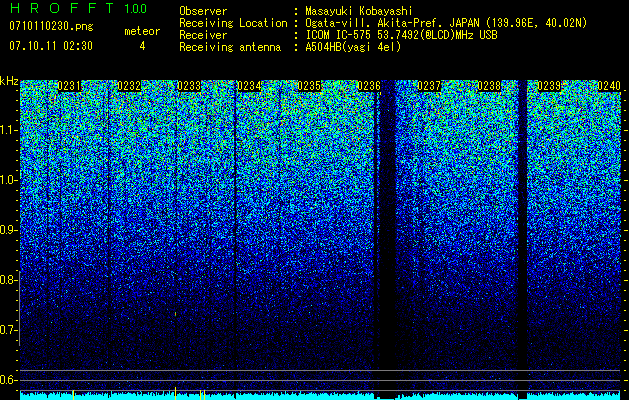Click the 0.9 frequency axis label
This screenshot has height=400, width=629.
(x=9, y=230)
